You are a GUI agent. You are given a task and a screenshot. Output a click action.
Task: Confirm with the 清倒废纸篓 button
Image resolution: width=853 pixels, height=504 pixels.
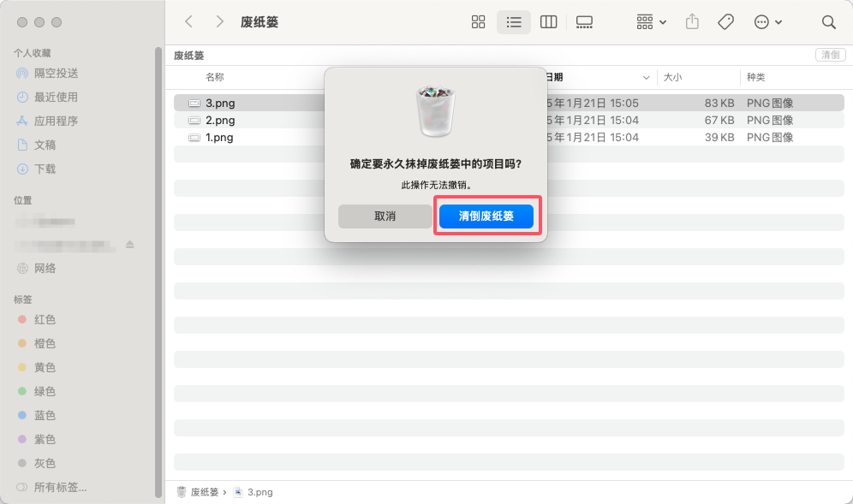[x=486, y=216]
